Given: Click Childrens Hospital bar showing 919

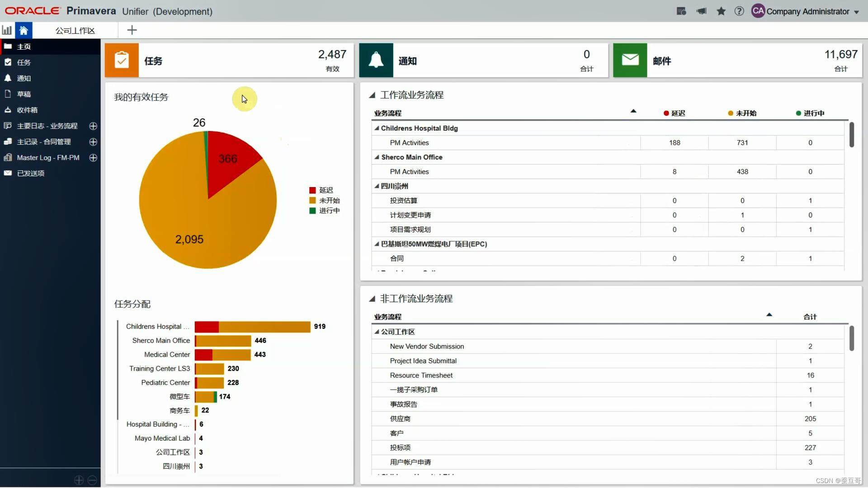Looking at the screenshot, I should coord(253,326).
